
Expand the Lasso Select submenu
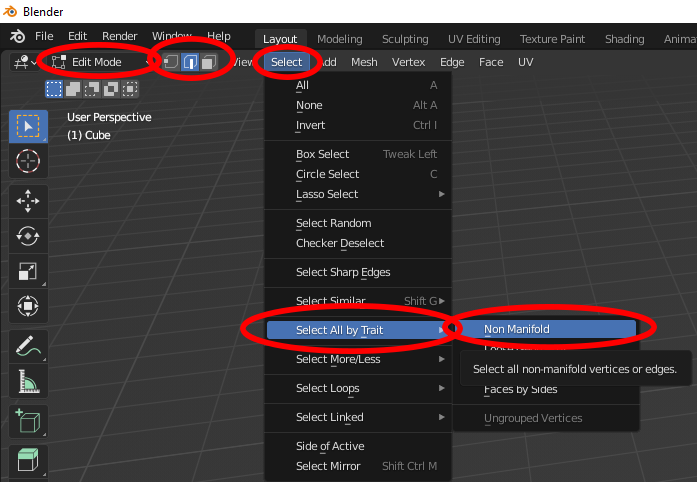tap(358, 194)
